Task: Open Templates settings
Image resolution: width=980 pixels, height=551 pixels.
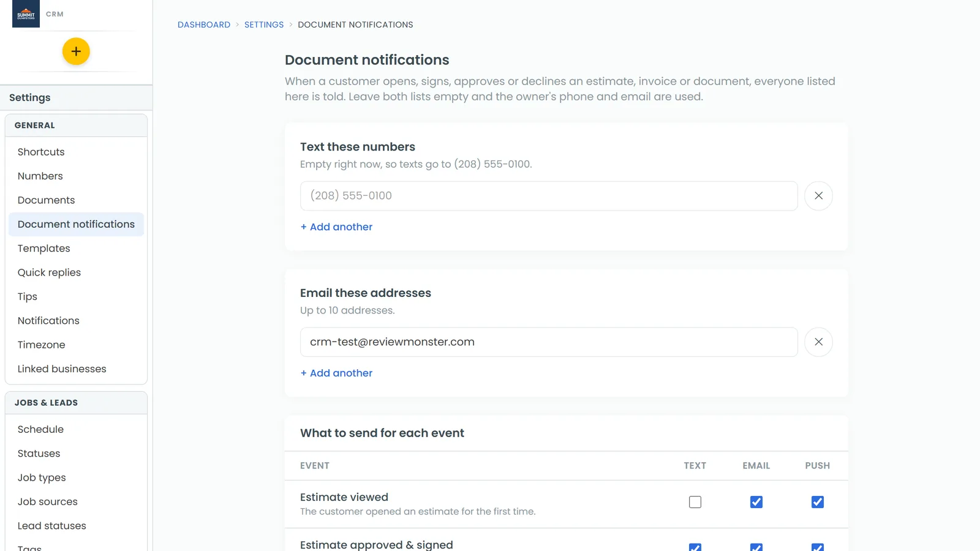Action: [x=76, y=249]
